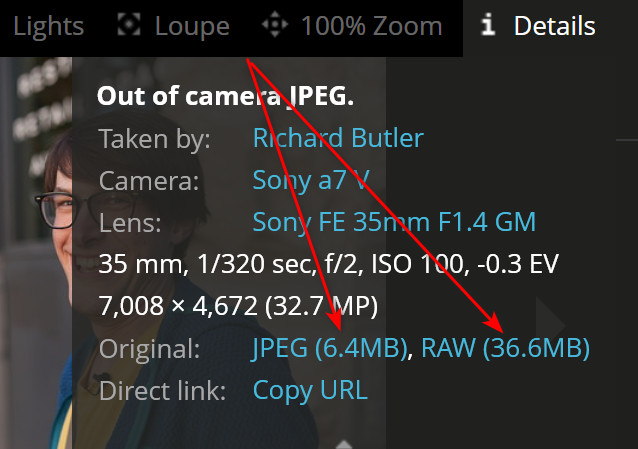
Task: Toggle the Lights option
Action: point(49,26)
